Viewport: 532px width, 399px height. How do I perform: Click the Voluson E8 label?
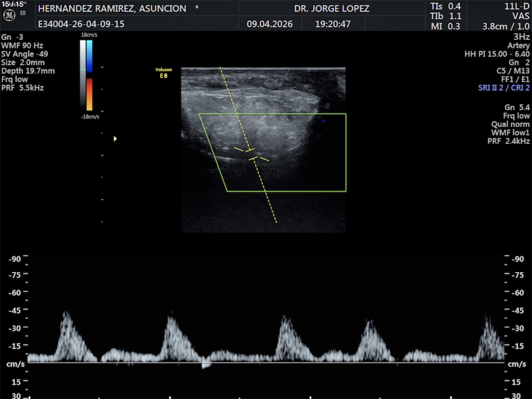164,73
